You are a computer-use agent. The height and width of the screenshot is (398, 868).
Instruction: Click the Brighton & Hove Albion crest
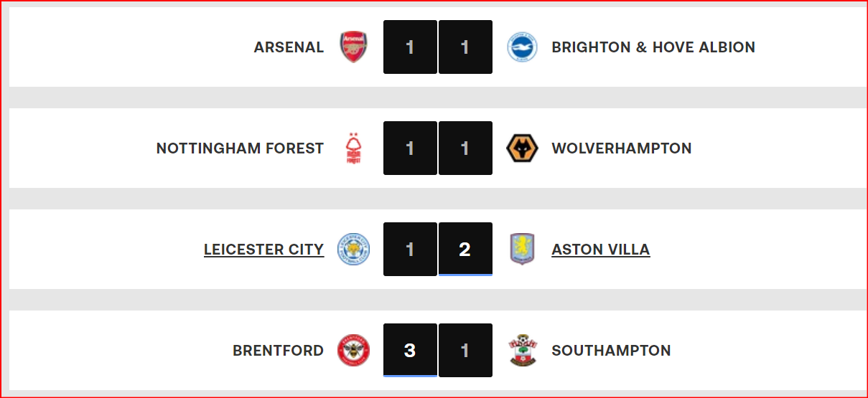click(x=522, y=47)
